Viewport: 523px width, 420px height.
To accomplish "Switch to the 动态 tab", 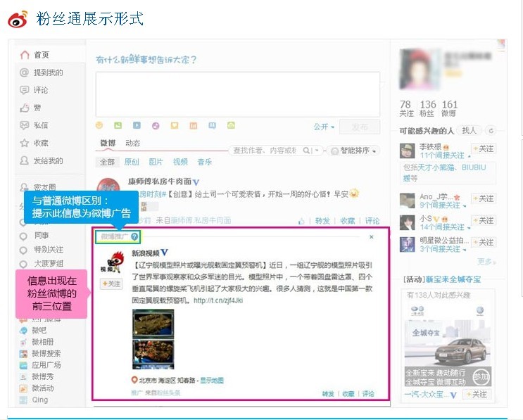I will 132,144.
